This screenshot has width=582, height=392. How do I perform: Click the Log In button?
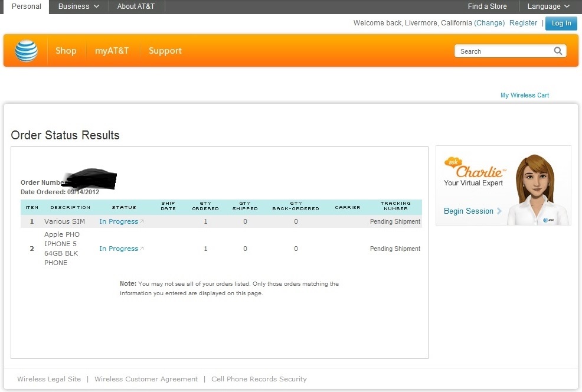click(x=561, y=23)
